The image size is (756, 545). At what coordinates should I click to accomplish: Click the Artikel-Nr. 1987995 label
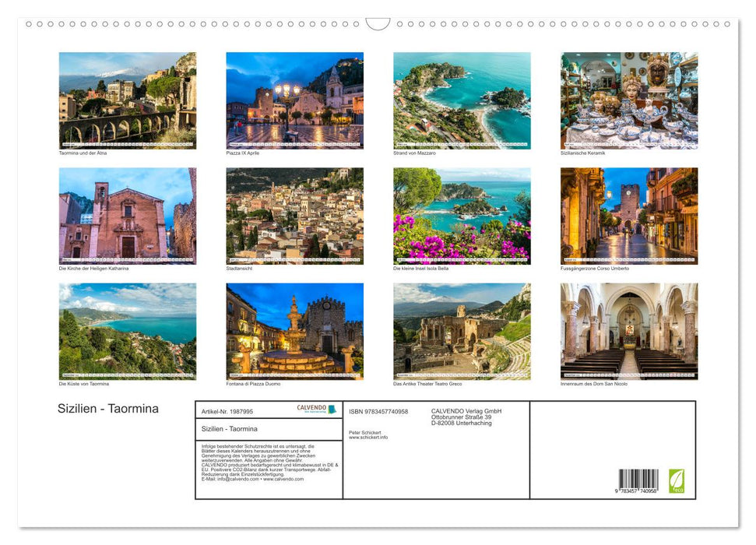point(227,412)
